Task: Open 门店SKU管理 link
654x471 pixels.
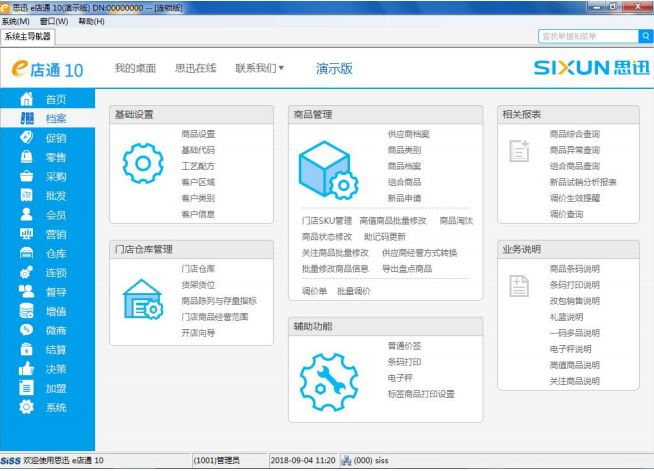Action: (x=327, y=221)
